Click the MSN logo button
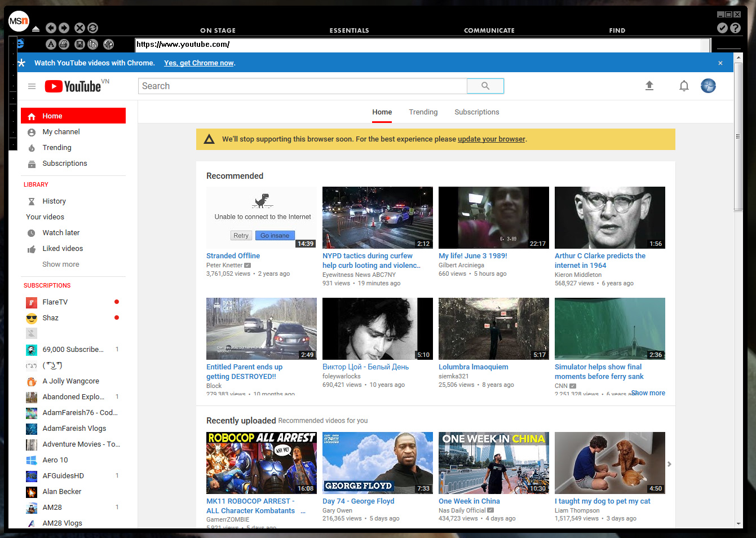Image resolution: width=756 pixels, height=538 pixels. coord(19,21)
